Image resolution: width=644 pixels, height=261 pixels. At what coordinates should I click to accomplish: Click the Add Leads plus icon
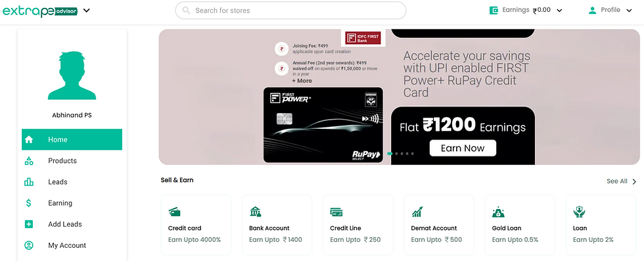(x=29, y=224)
